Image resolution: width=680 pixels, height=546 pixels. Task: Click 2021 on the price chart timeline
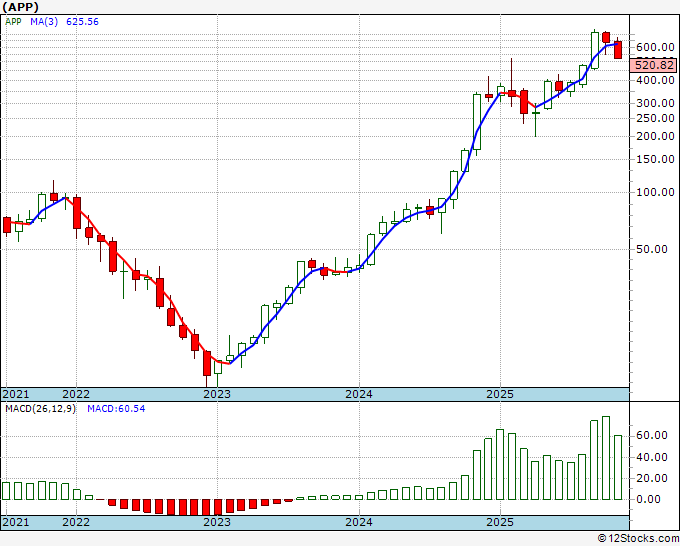(x=16, y=394)
